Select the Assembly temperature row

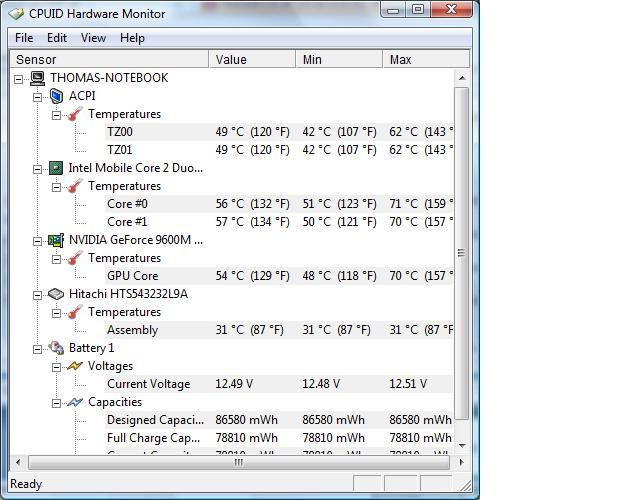(x=278, y=330)
